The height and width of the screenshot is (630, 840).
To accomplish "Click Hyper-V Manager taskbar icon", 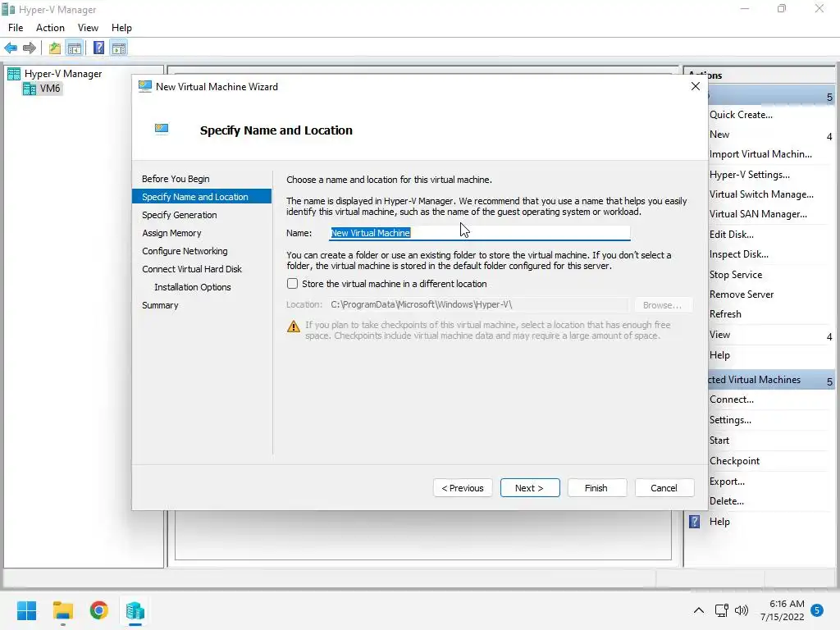I will pos(135,610).
